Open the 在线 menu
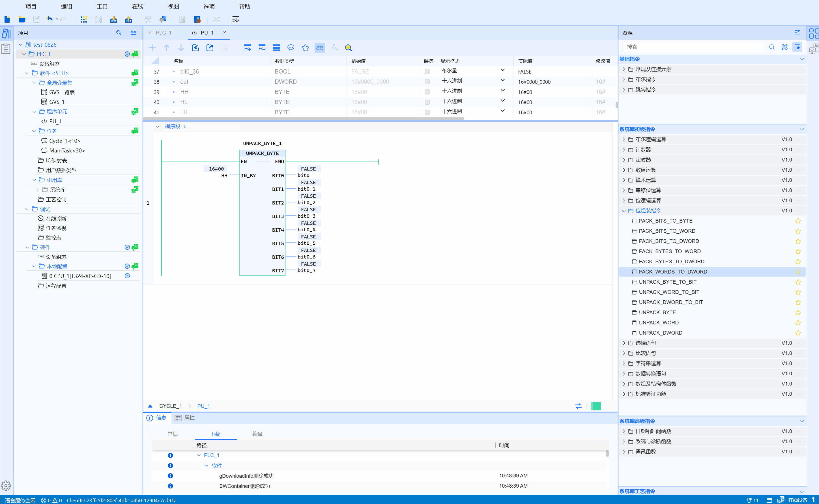 click(137, 6)
